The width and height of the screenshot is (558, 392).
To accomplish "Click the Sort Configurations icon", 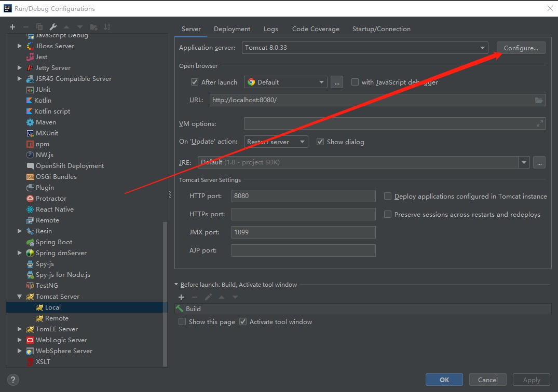I will coord(107,27).
